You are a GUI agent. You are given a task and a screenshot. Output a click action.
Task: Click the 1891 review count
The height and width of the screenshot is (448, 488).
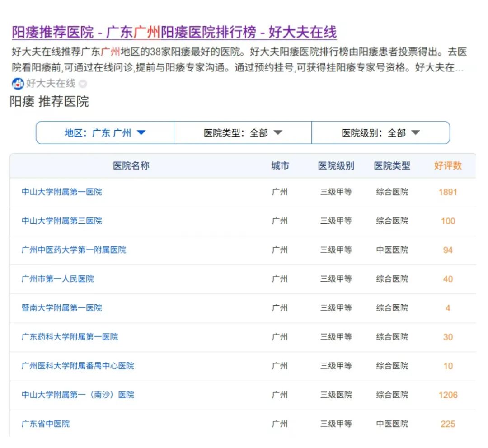coord(448,192)
